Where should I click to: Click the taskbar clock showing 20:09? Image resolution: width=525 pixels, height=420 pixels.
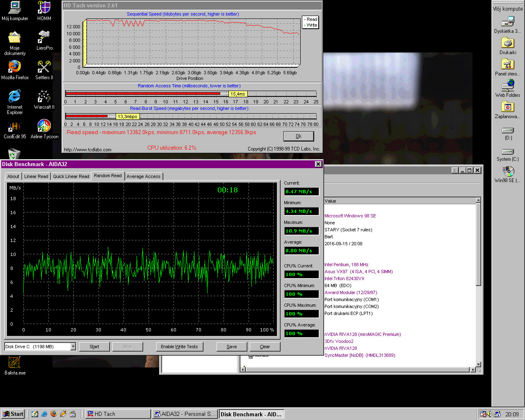512,414
